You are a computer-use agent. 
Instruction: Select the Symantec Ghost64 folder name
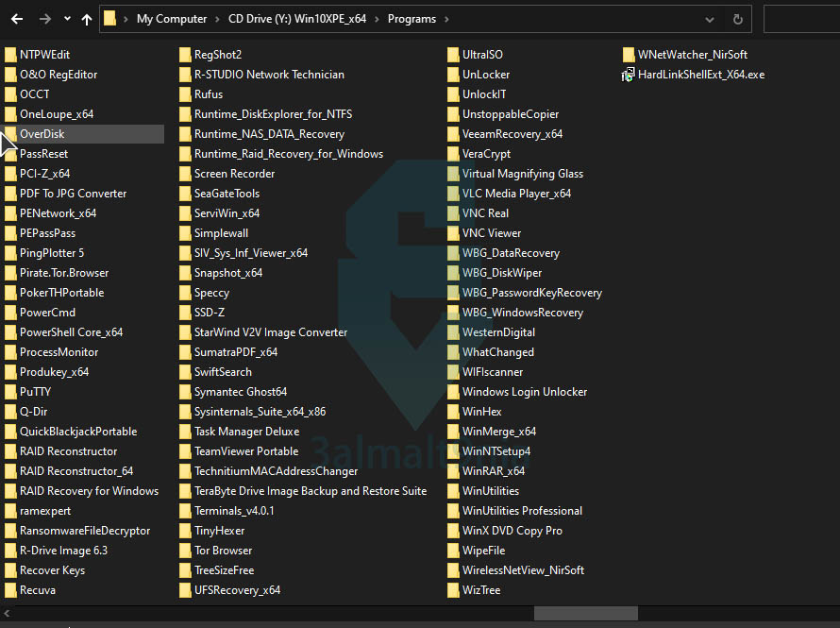pyautogui.click(x=241, y=392)
